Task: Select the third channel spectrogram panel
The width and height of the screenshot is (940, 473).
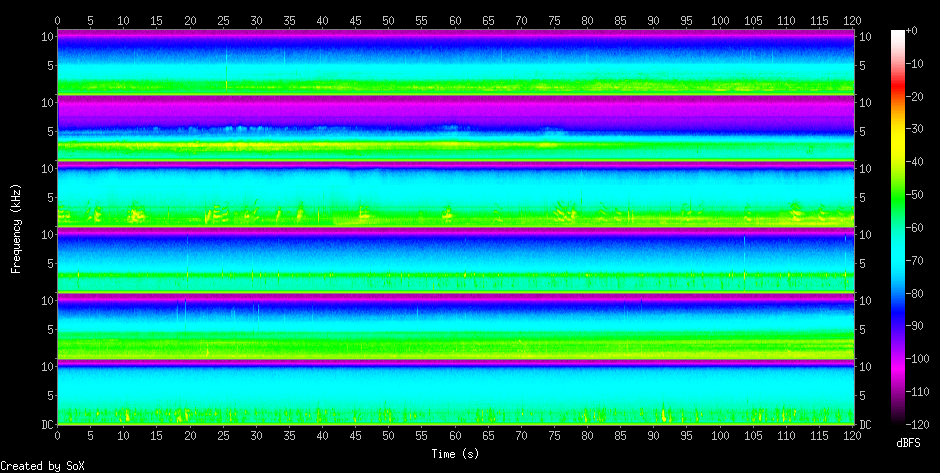Action: 455,194
